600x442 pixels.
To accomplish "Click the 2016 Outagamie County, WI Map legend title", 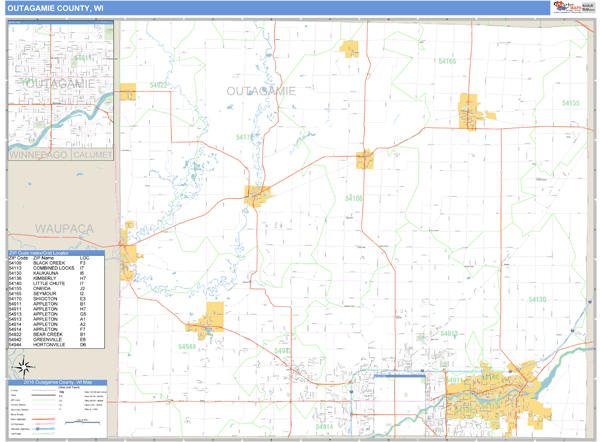I will tap(58, 382).
